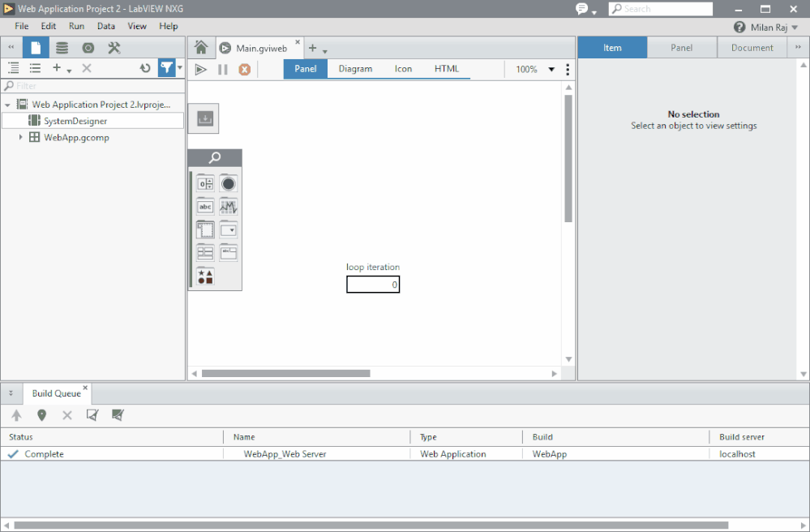Viewport: 810px width, 532px height.
Task: Select SystemDesigner in the project tree
Action: tap(75, 121)
